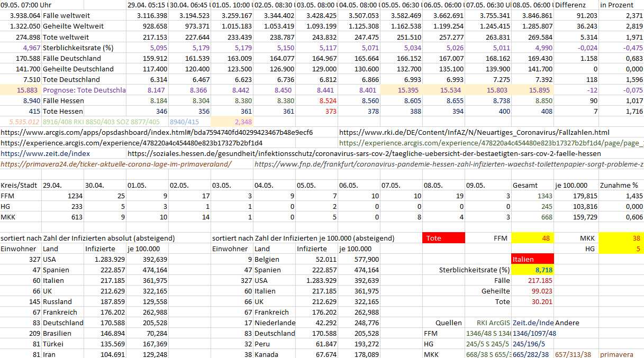Select the in Prozent column header
The image size is (644, 358).
621,5
